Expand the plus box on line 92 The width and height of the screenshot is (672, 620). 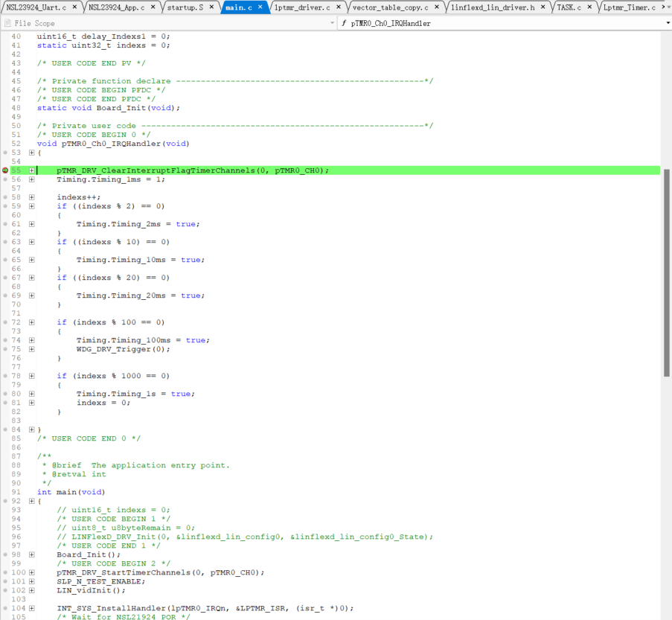tap(31, 501)
